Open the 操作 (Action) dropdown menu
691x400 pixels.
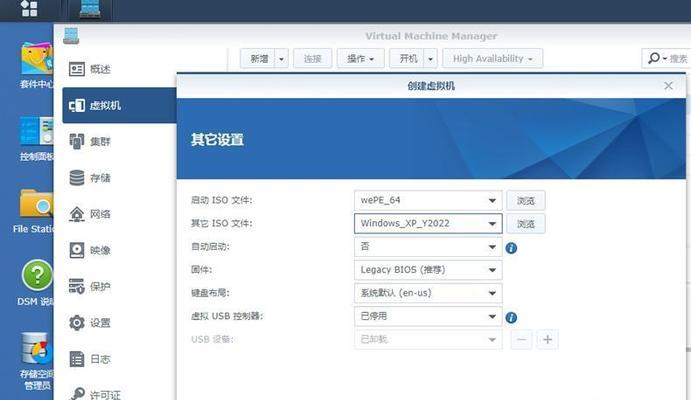360,59
